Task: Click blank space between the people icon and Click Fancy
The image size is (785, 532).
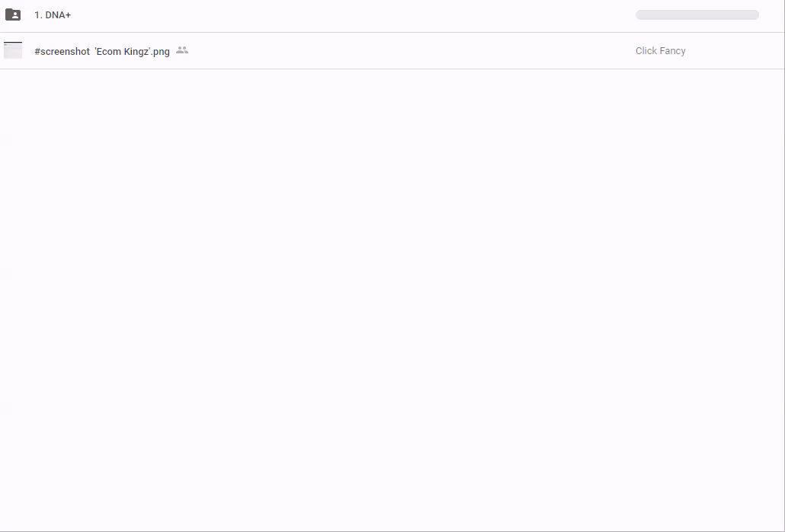Action: (x=412, y=51)
